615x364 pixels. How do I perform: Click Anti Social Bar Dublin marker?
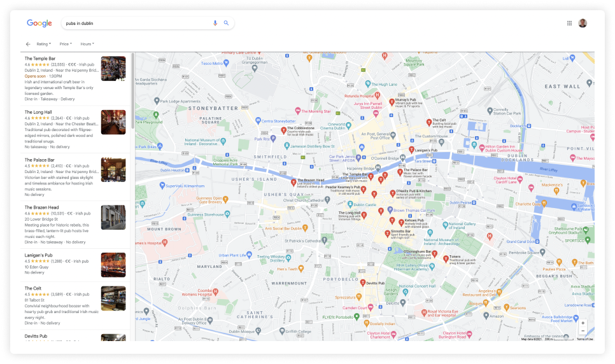pyautogui.click(x=305, y=228)
